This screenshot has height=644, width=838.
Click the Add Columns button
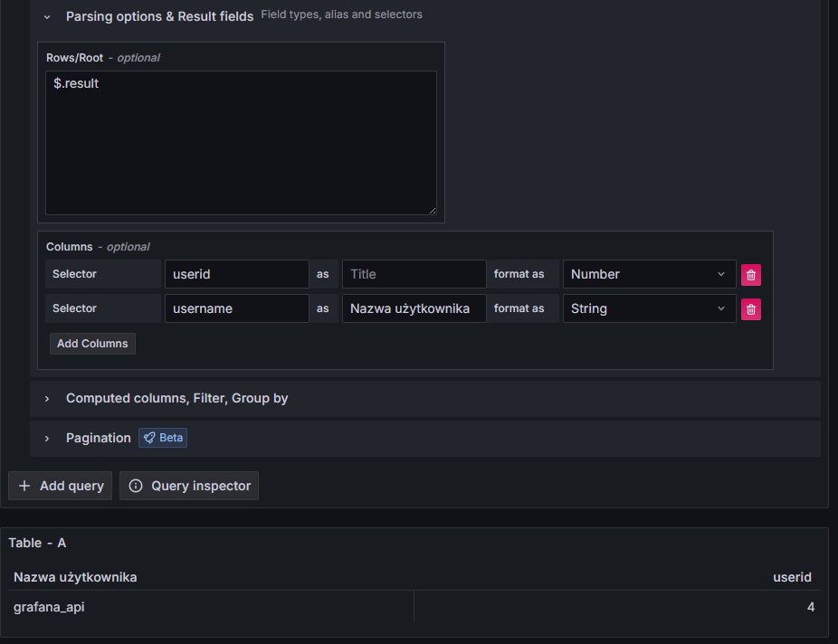(92, 344)
